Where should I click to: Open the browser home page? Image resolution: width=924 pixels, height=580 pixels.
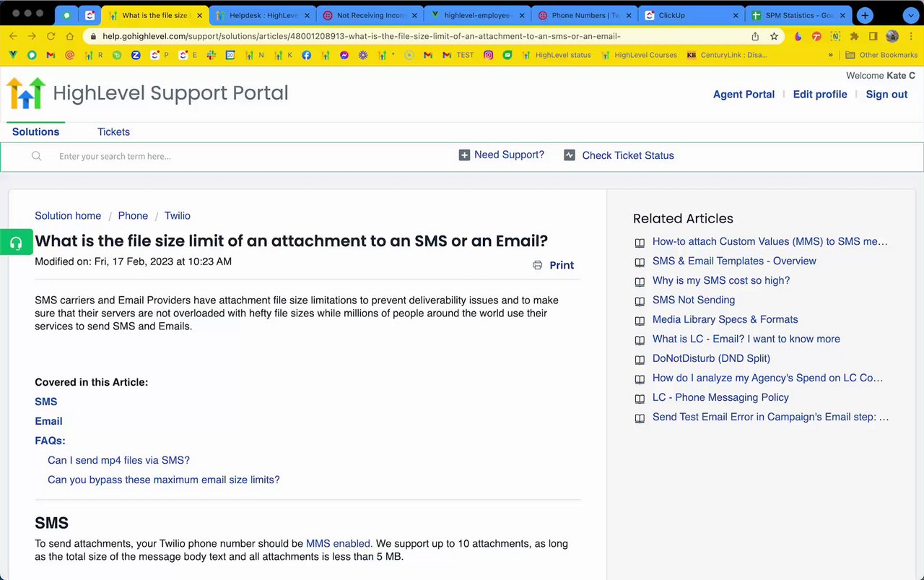(69, 36)
